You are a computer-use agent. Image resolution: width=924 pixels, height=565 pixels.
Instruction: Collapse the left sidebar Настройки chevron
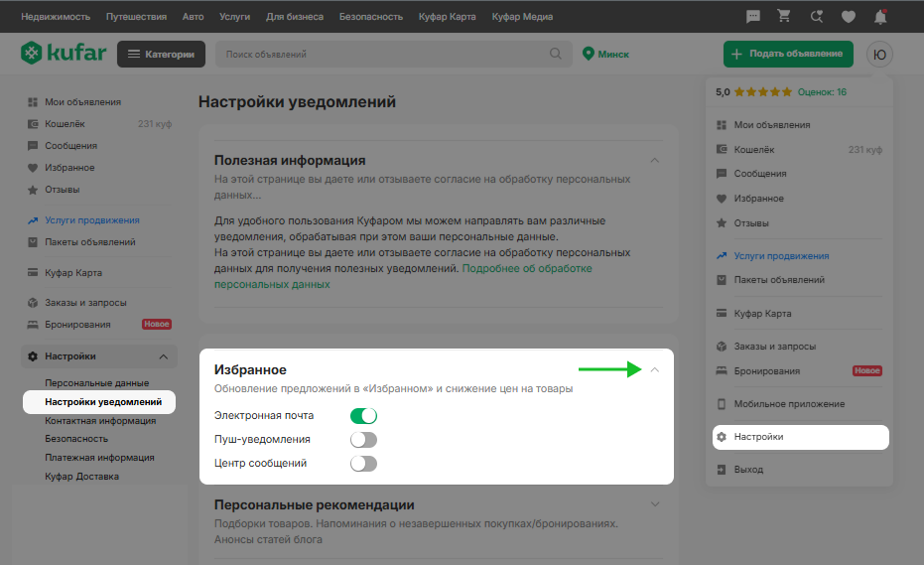coord(163,356)
